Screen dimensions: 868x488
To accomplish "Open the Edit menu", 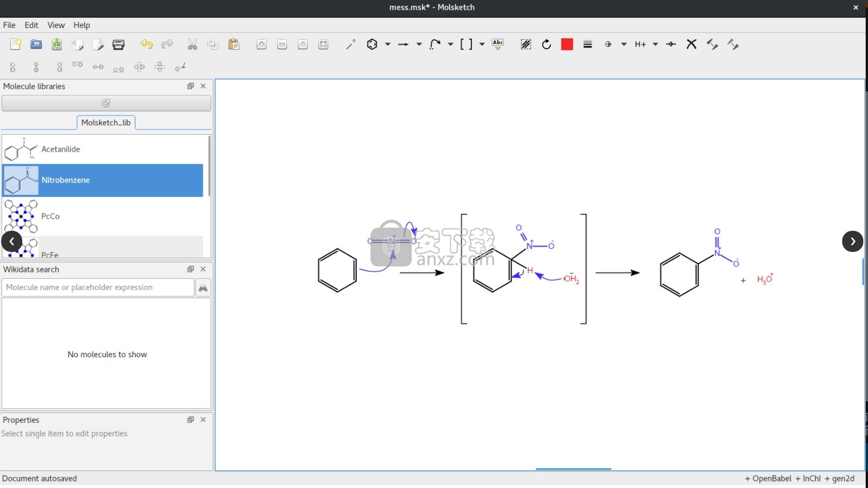I will [x=31, y=25].
